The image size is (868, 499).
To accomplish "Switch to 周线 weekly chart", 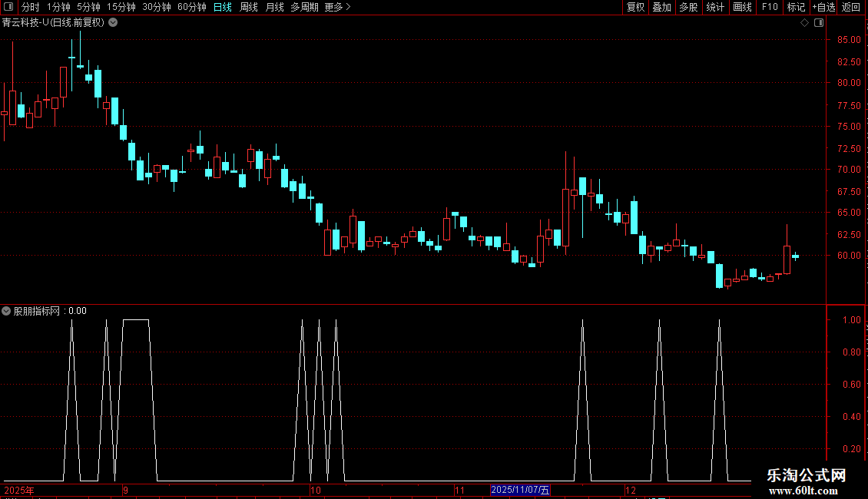I will pyautogui.click(x=249, y=7).
